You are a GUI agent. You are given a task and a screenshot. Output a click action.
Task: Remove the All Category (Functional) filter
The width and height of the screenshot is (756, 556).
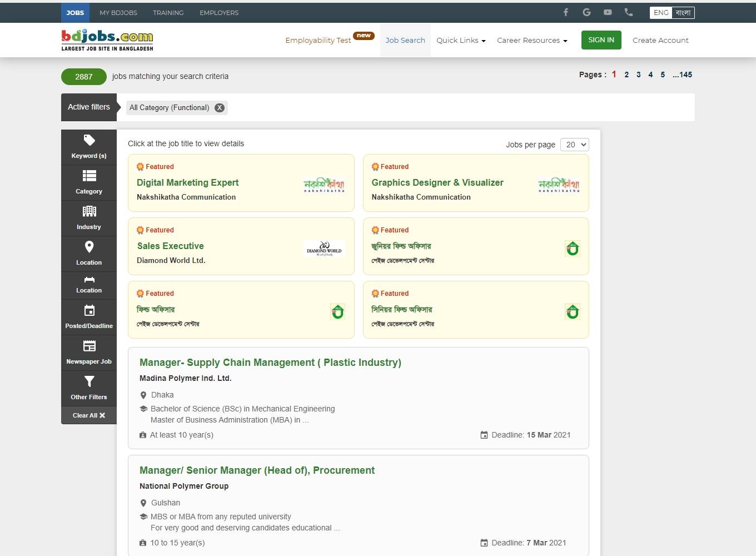coord(220,108)
